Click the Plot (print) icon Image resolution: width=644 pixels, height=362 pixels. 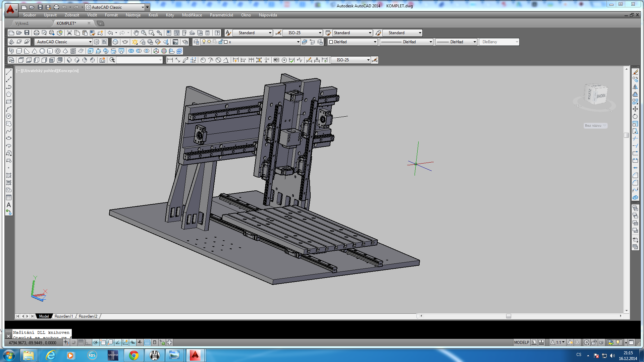coord(37,33)
